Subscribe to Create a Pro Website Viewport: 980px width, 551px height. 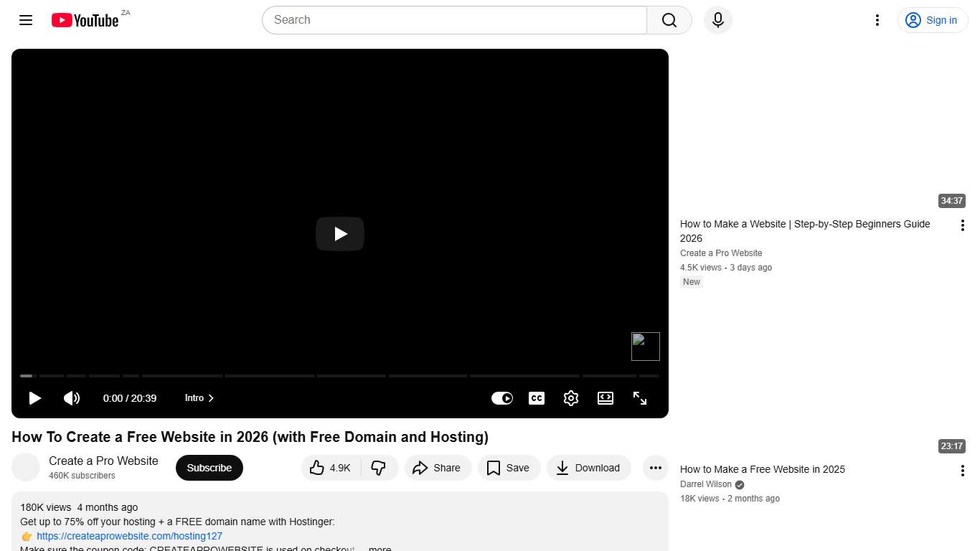(x=209, y=468)
